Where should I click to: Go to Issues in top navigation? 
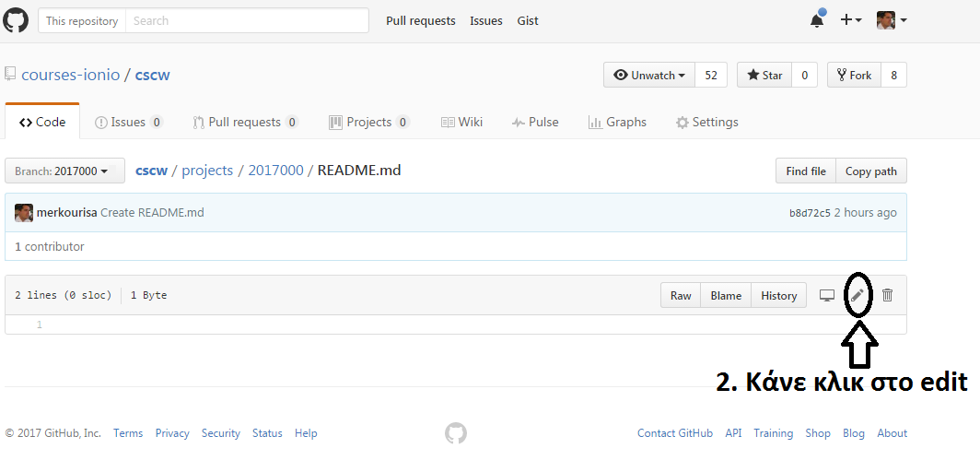(486, 20)
